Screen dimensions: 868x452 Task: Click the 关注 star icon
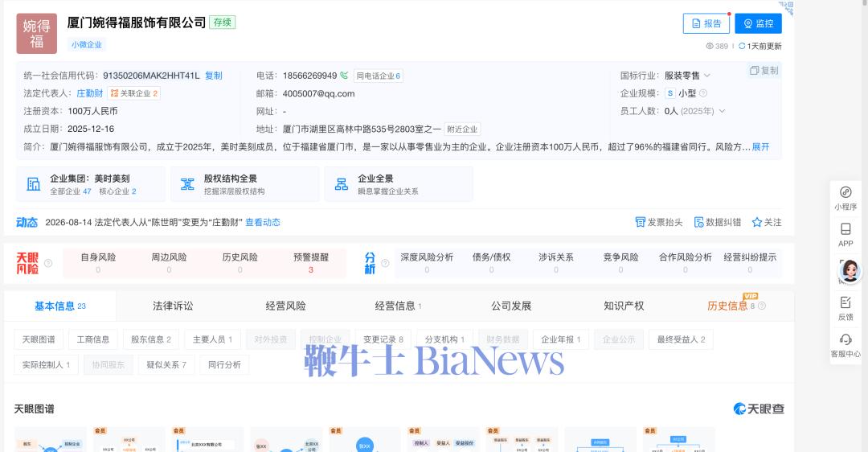[757, 222]
